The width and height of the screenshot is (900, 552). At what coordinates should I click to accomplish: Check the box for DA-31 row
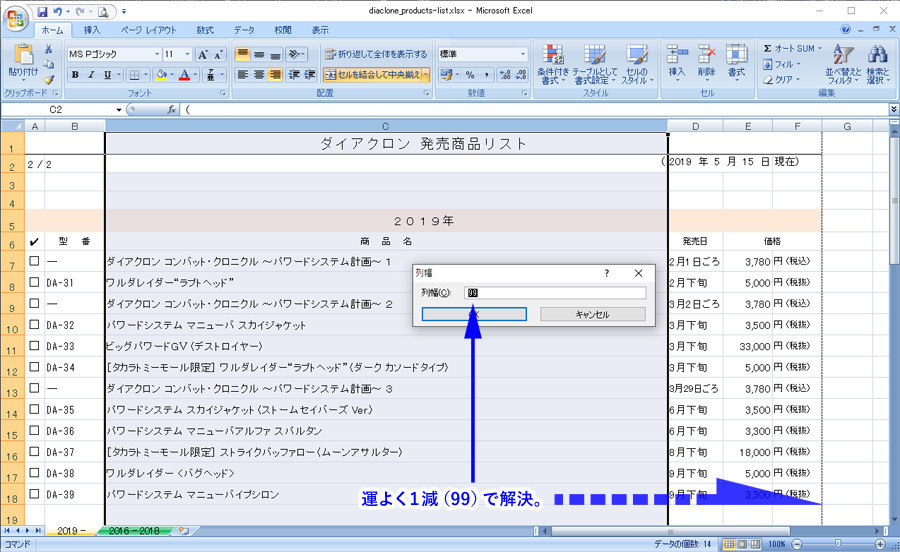point(34,282)
